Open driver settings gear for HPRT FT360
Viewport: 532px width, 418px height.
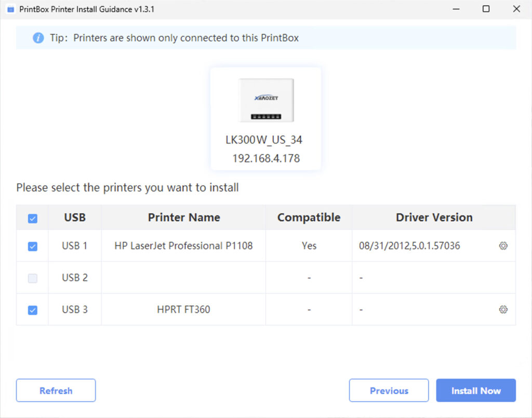(x=503, y=309)
